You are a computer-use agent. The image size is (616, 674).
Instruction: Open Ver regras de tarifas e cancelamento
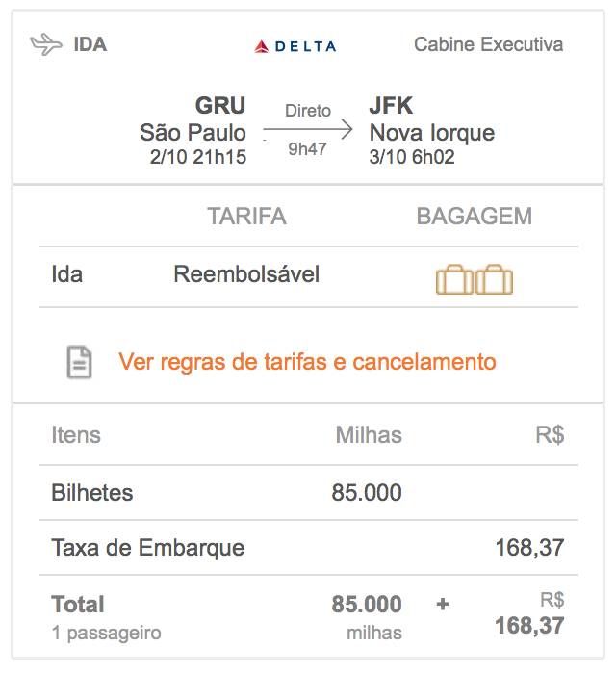click(307, 361)
